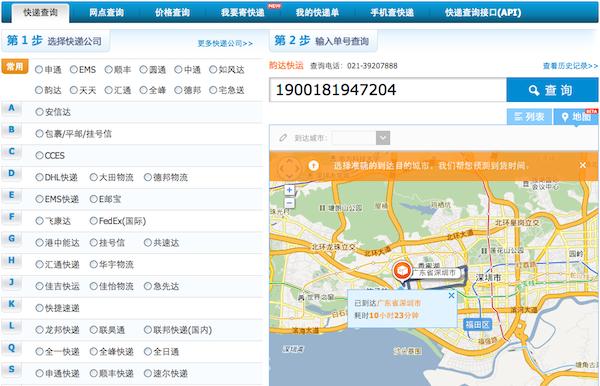Select 德邦物流 radio

(148, 178)
